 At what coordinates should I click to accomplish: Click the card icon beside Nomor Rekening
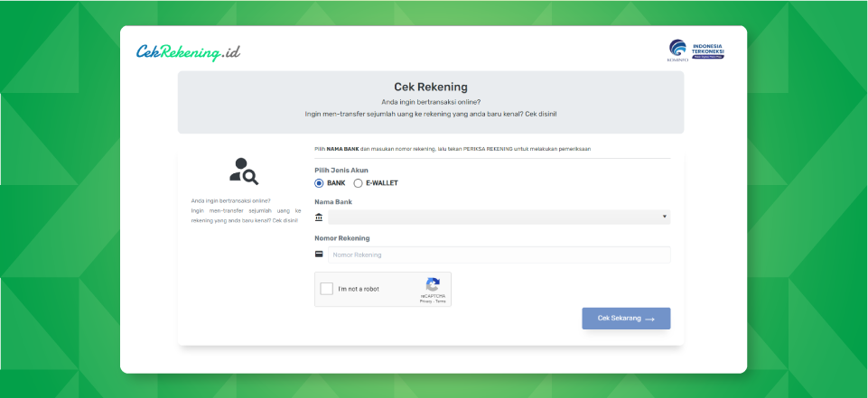(x=319, y=255)
